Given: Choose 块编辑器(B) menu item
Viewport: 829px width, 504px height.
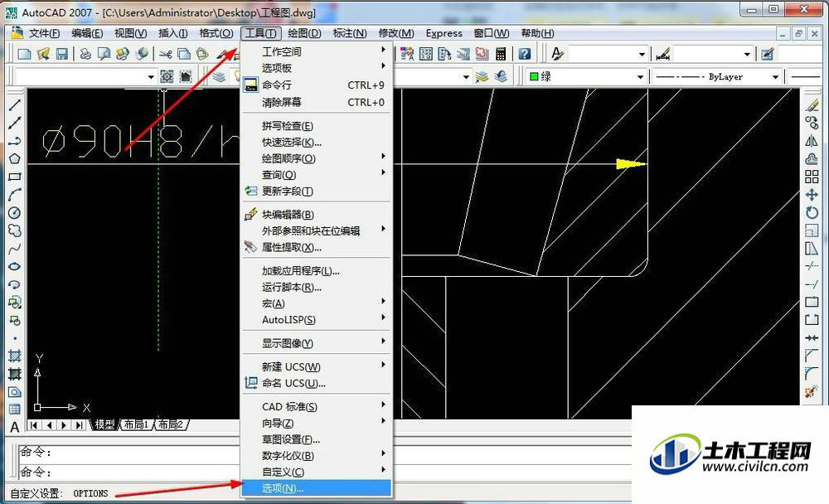Looking at the screenshot, I should click(317, 215).
